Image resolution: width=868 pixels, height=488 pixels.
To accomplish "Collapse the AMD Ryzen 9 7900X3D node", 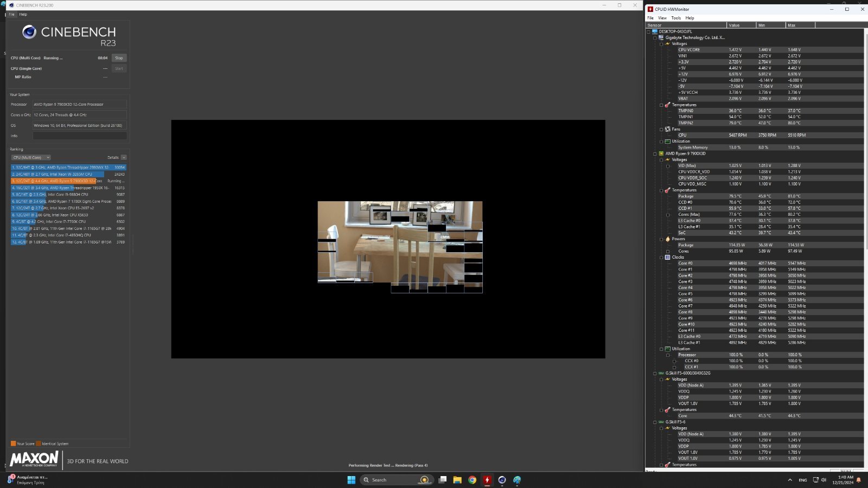I will (655, 154).
